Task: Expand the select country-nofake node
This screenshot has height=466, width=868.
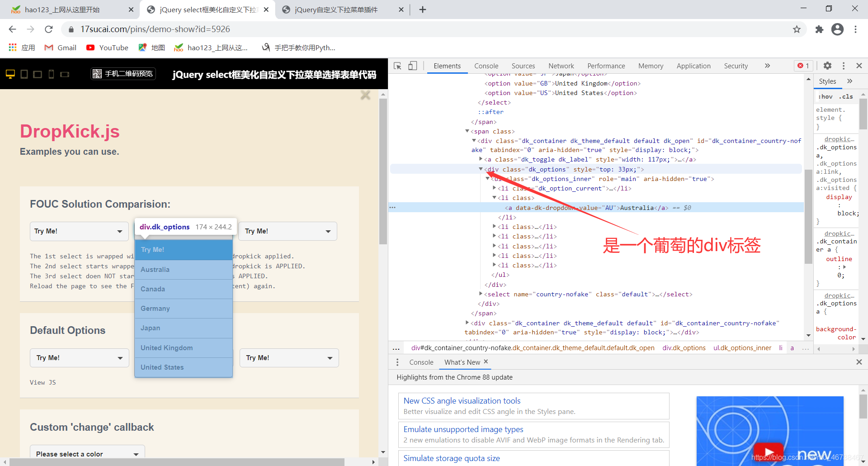Action: tap(481, 294)
